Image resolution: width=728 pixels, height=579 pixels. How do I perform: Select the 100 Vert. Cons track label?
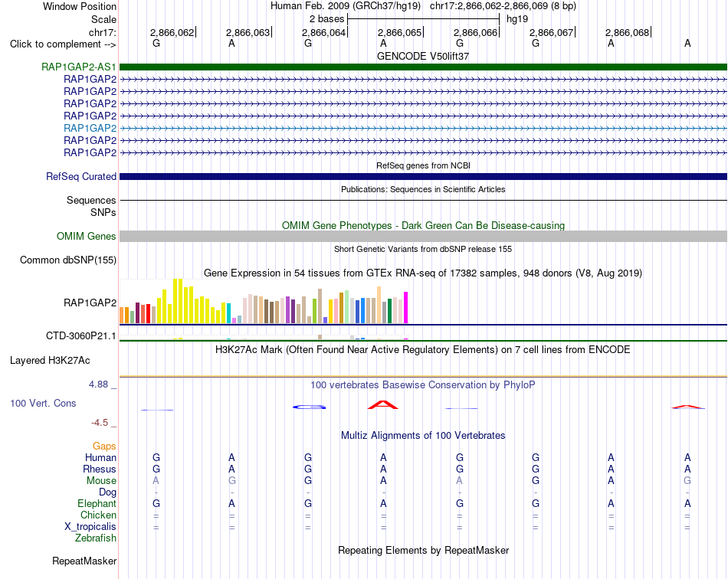(43, 403)
